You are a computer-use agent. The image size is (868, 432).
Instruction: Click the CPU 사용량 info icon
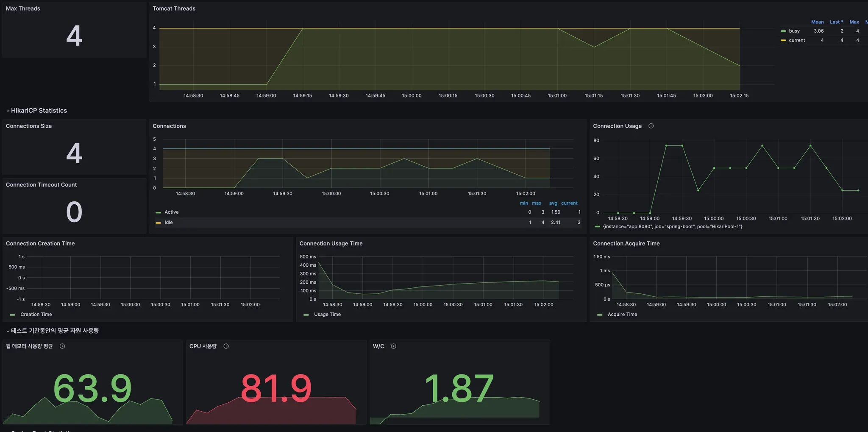(x=226, y=346)
